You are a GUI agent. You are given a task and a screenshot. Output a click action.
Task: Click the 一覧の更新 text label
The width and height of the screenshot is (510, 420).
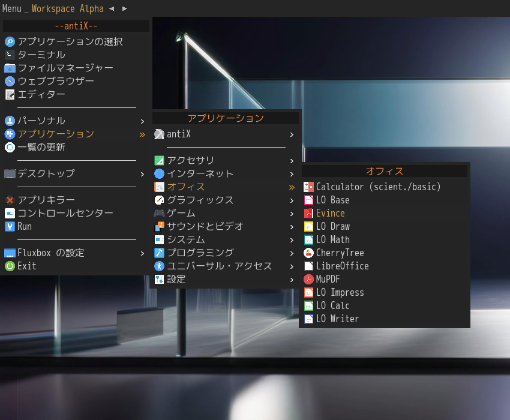tap(41, 148)
